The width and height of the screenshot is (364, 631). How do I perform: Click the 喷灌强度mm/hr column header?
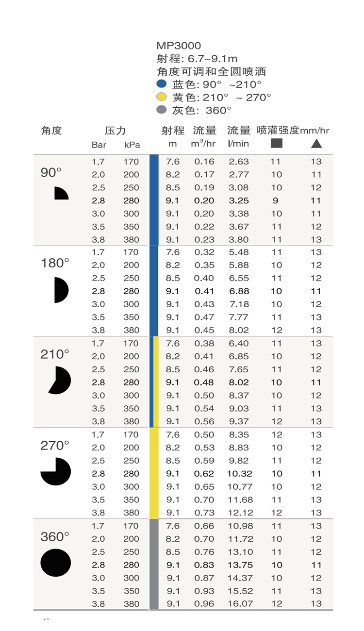click(x=293, y=131)
